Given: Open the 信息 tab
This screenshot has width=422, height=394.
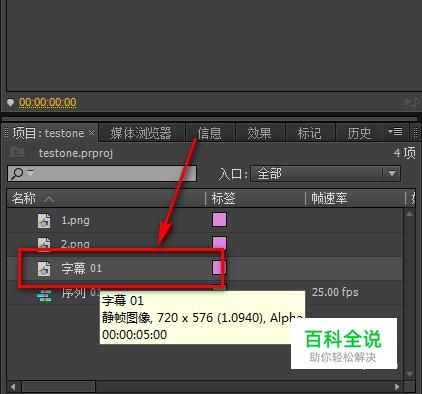Looking at the screenshot, I should (x=210, y=133).
